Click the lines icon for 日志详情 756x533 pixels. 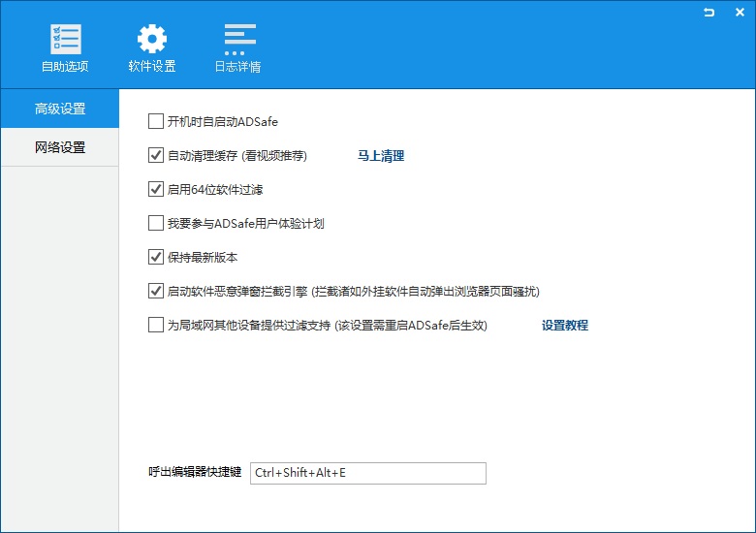238,39
